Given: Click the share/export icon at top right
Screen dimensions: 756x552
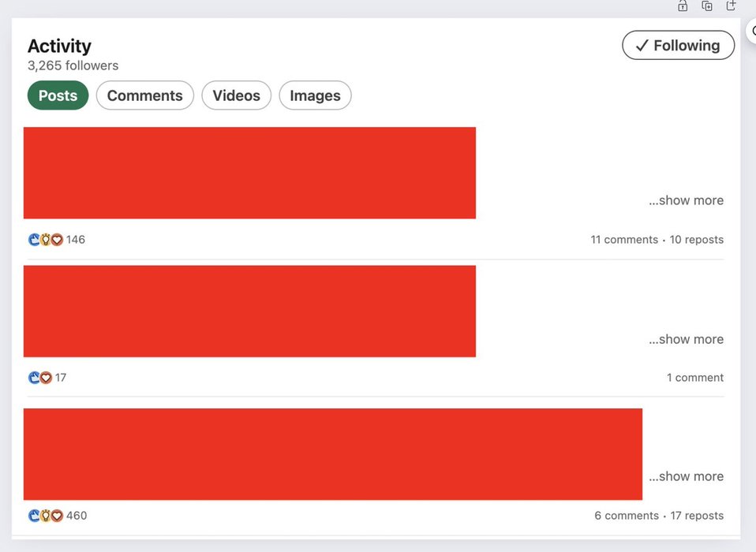Looking at the screenshot, I should pos(732,6).
